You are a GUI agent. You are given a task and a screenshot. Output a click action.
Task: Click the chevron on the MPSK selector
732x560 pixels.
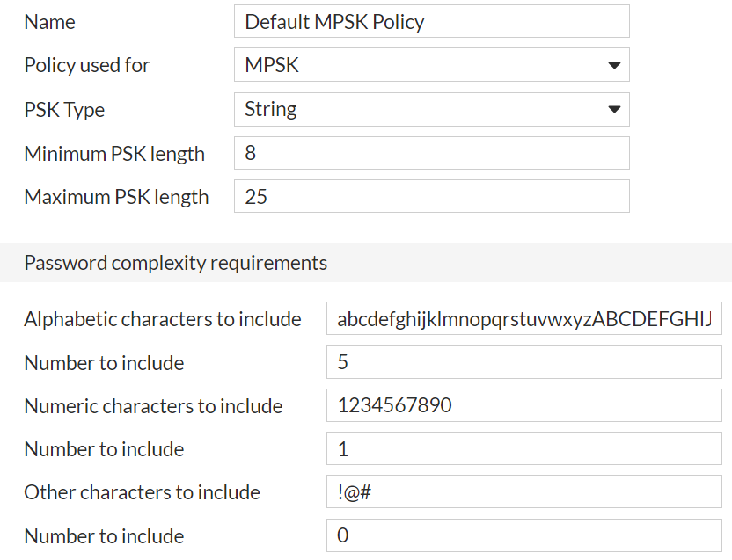(616, 64)
